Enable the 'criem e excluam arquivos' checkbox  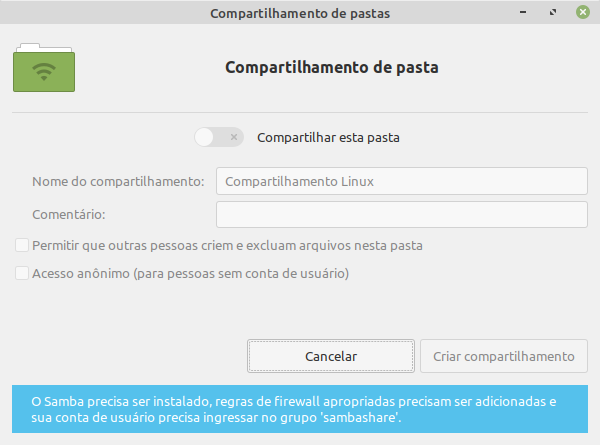click(x=22, y=245)
